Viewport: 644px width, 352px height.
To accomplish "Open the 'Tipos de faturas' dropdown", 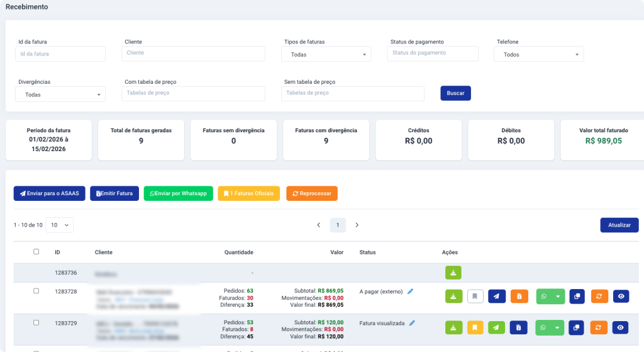I will [326, 55].
